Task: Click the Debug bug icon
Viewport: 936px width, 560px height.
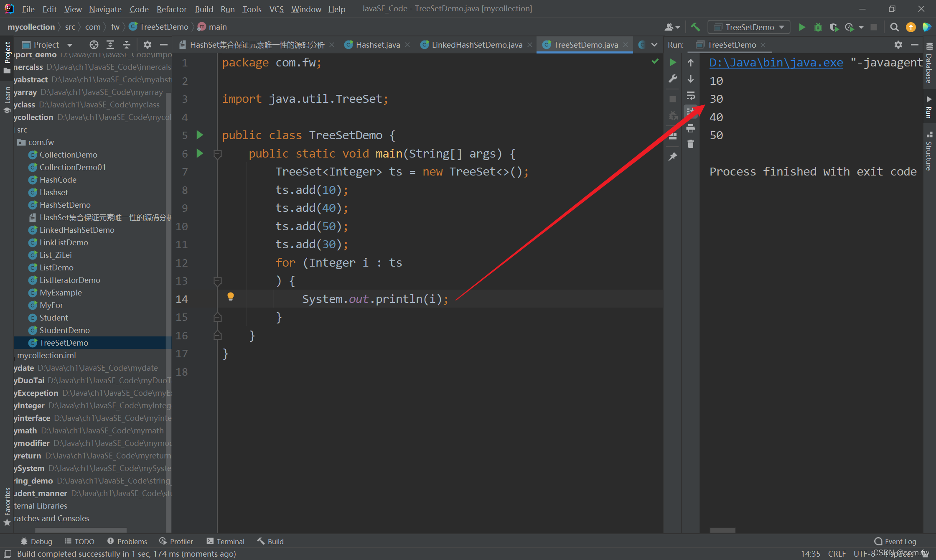Action: click(x=818, y=27)
